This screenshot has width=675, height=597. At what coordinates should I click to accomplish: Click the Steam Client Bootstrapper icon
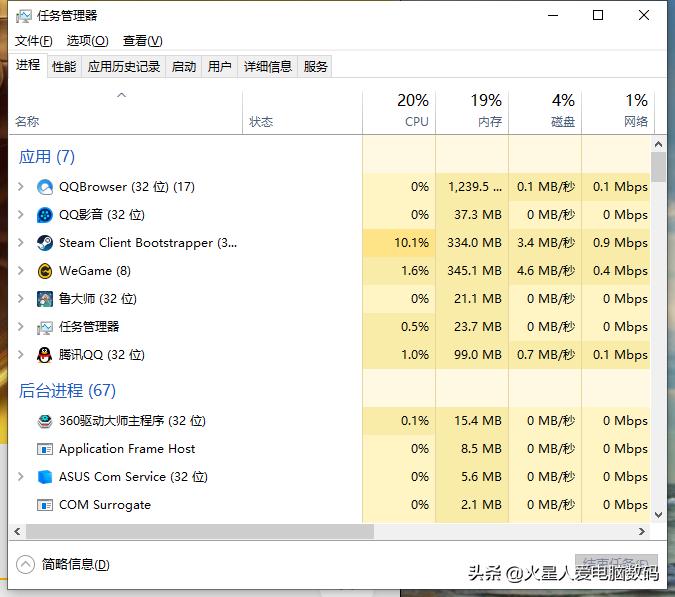45,243
